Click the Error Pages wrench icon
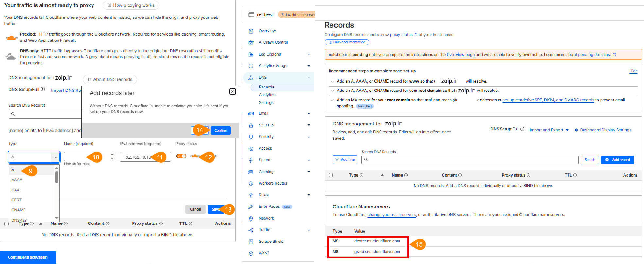Viewport: 644px width, 264px height. click(251, 206)
